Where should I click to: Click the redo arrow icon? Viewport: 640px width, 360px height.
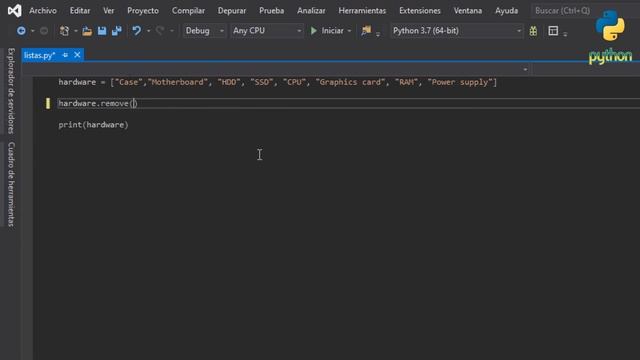click(160, 31)
